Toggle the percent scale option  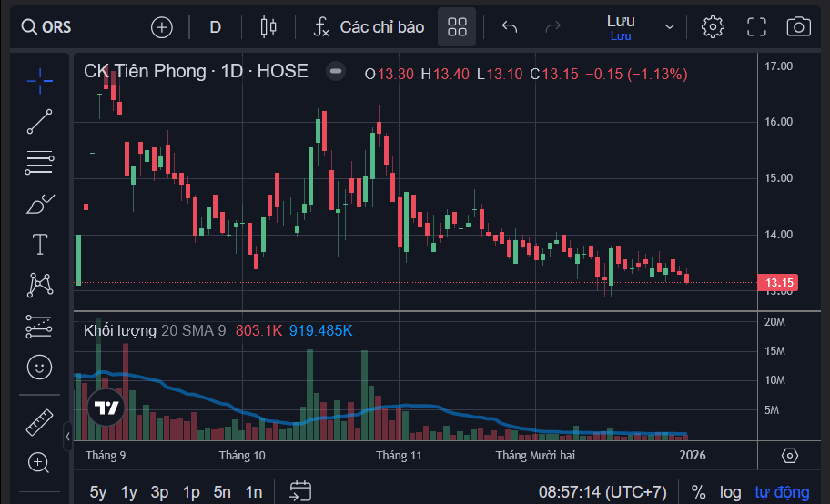tap(698, 492)
